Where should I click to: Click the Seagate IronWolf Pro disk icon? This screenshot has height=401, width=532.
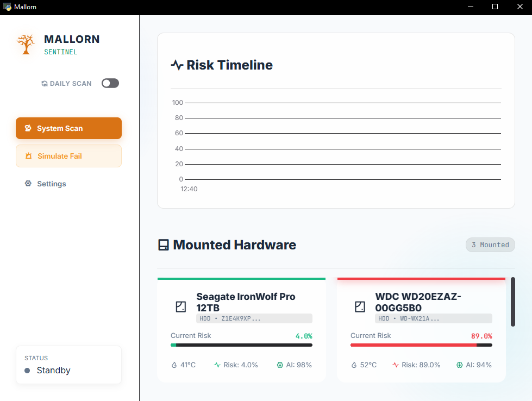pos(181,307)
